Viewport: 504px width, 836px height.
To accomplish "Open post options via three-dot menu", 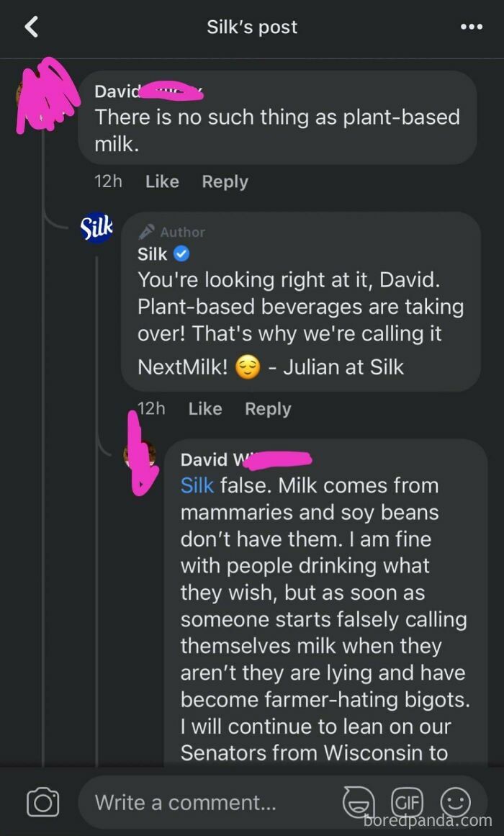I will [472, 27].
